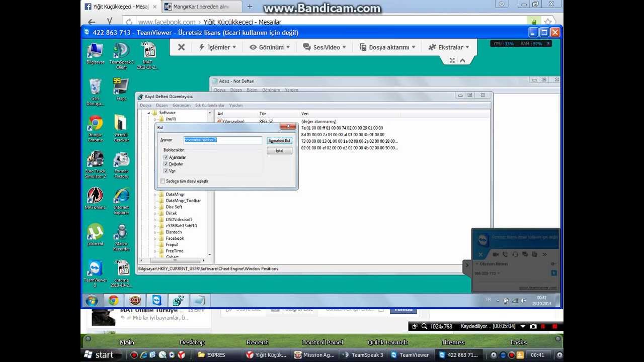Open the Sık Kullanılanlar menu
Image resolution: width=644 pixels, height=362 pixels.
(x=210, y=106)
